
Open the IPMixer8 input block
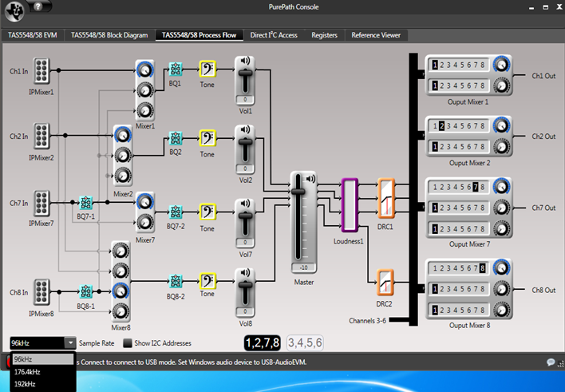(x=41, y=291)
